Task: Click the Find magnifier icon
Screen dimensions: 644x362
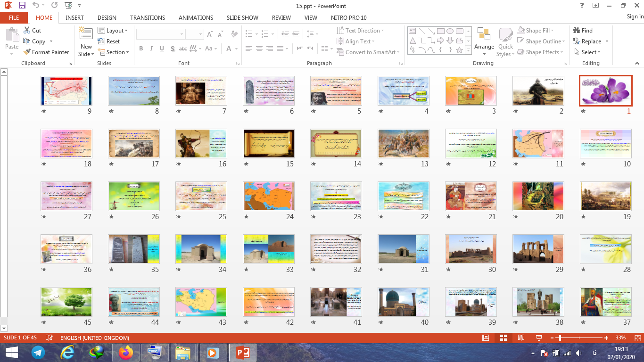Action: click(x=576, y=30)
